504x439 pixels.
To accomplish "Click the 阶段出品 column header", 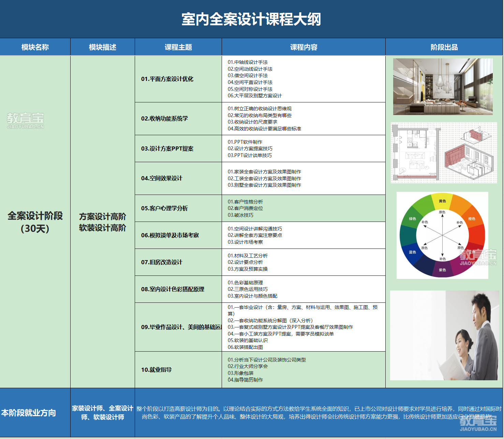I will coord(444,47).
